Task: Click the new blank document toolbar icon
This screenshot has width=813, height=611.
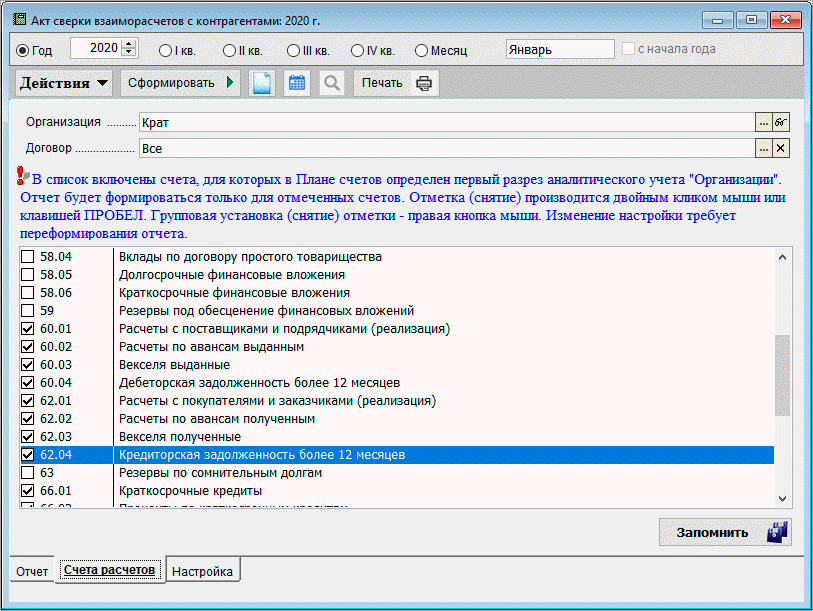Action: click(x=262, y=83)
